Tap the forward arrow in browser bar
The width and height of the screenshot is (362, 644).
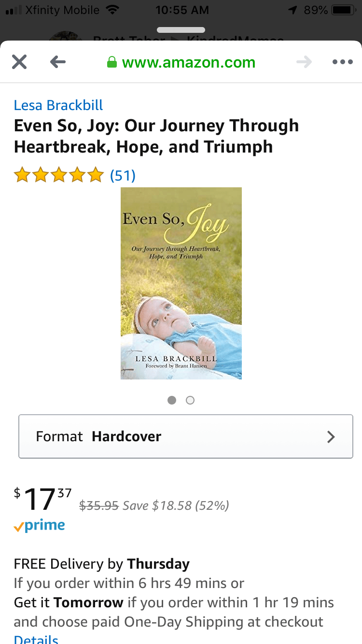(x=304, y=62)
